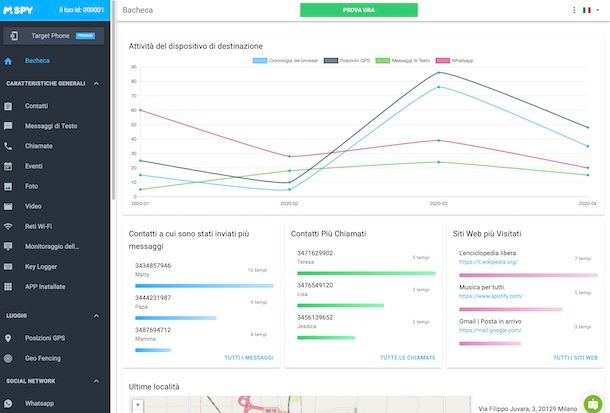Open TUTTE LE CHIAMATE link
610x413 pixels.
[407, 357]
